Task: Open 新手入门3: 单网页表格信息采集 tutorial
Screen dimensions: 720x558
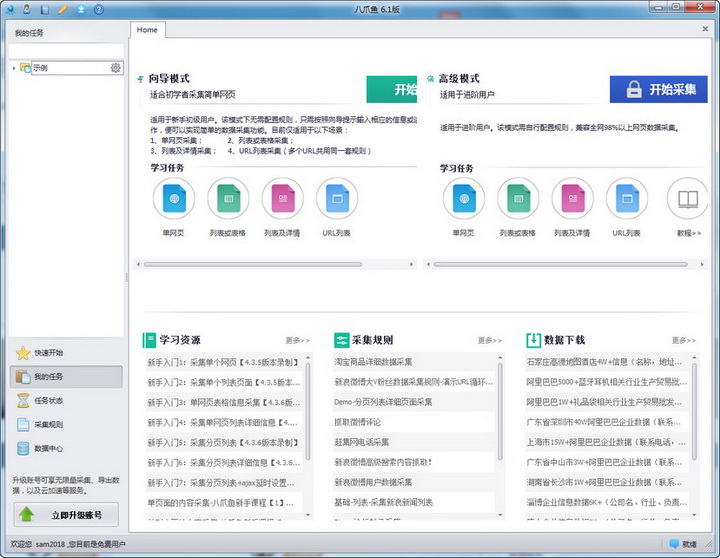Action: coord(224,403)
